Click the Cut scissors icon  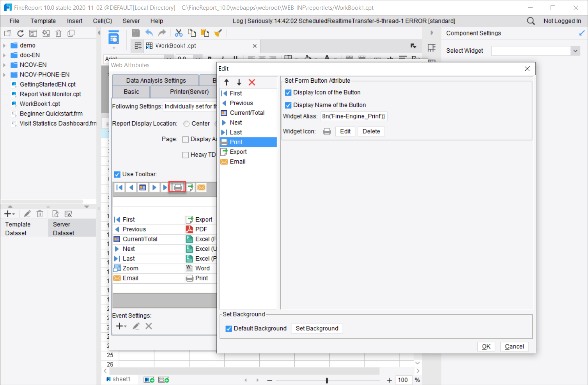coord(179,33)
